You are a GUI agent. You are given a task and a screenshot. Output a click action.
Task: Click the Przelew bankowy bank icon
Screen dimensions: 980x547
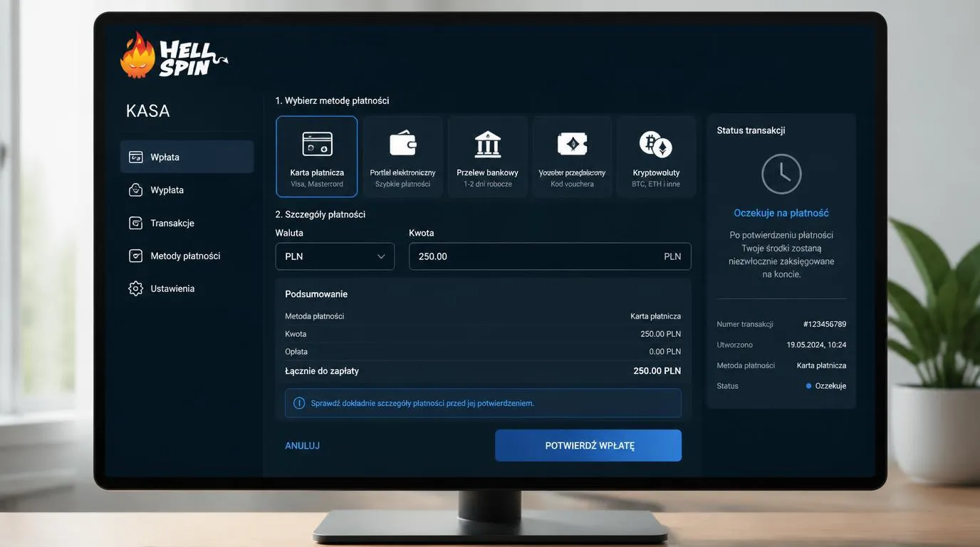[488, 144]
